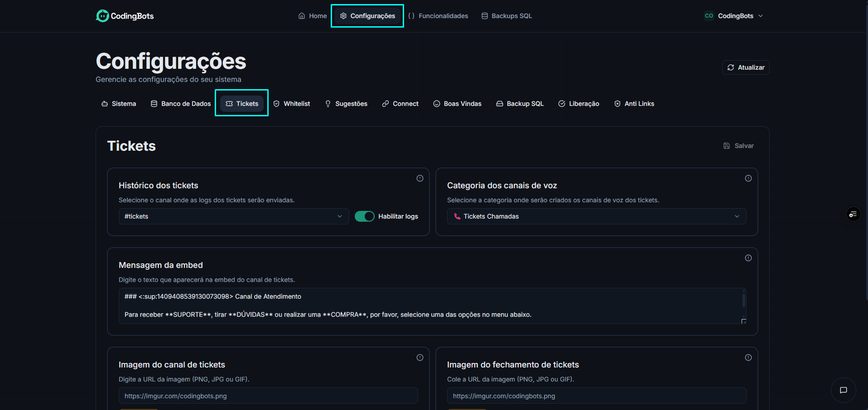Screen dimensions: 868x410
Task: Click the Salvar button
Action: (x=738, y=145)
